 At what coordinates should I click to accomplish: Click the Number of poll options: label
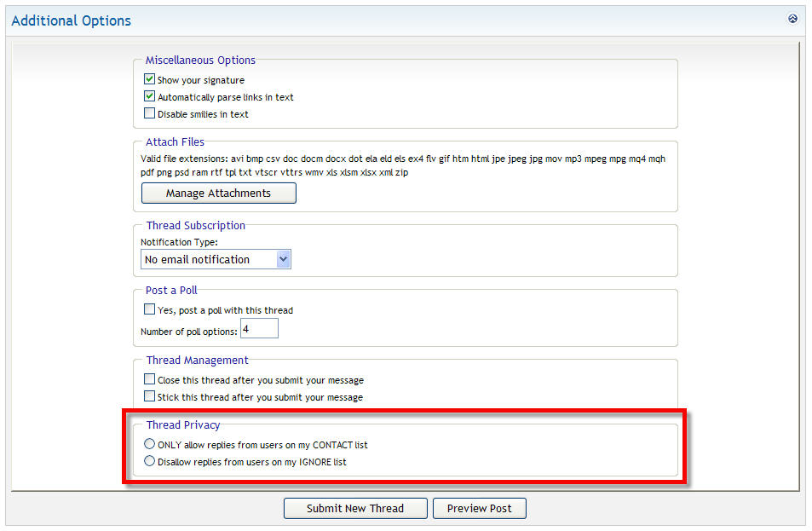(189, 332)
